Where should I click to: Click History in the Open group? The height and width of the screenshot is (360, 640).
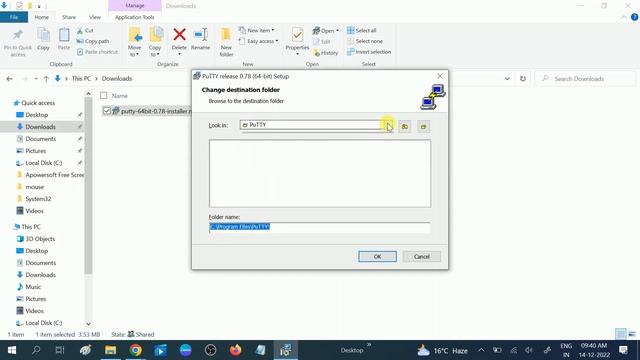pyautogui.click(x=326, y=53)
